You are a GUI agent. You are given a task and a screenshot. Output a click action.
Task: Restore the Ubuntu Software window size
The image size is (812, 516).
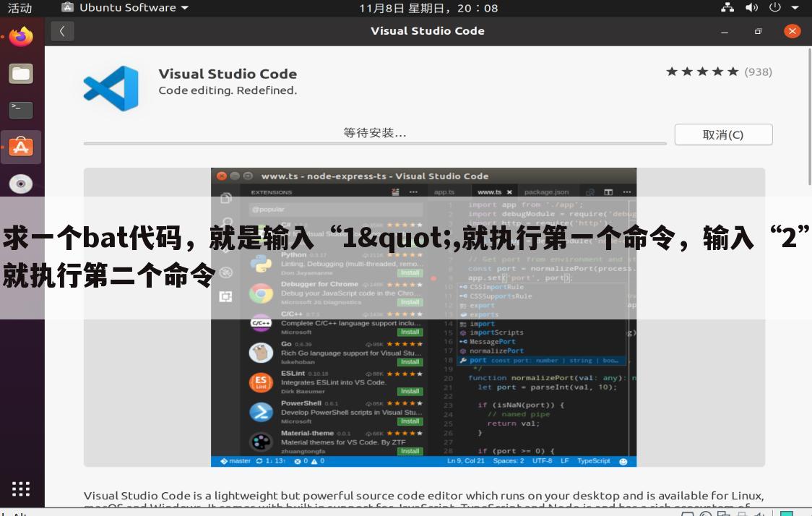click(x=758, y=31)
